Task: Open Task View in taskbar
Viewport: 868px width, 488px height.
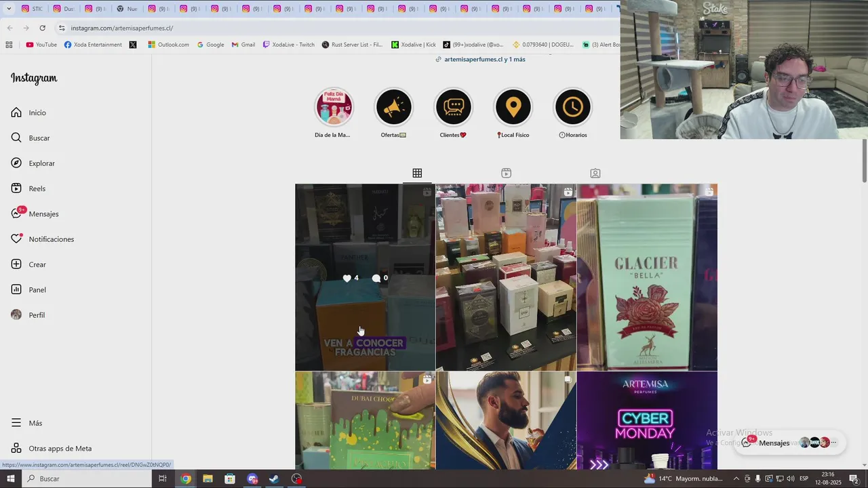Action: (x=163, y=479)
